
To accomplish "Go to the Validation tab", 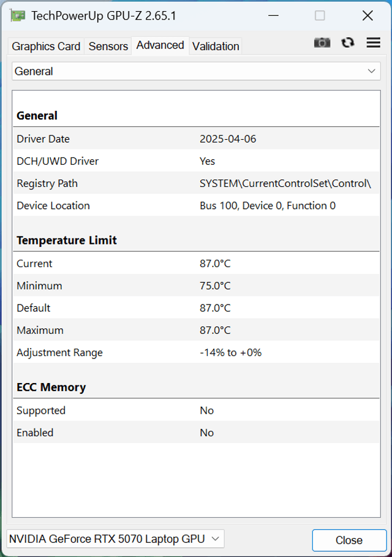I will (216, 46).
